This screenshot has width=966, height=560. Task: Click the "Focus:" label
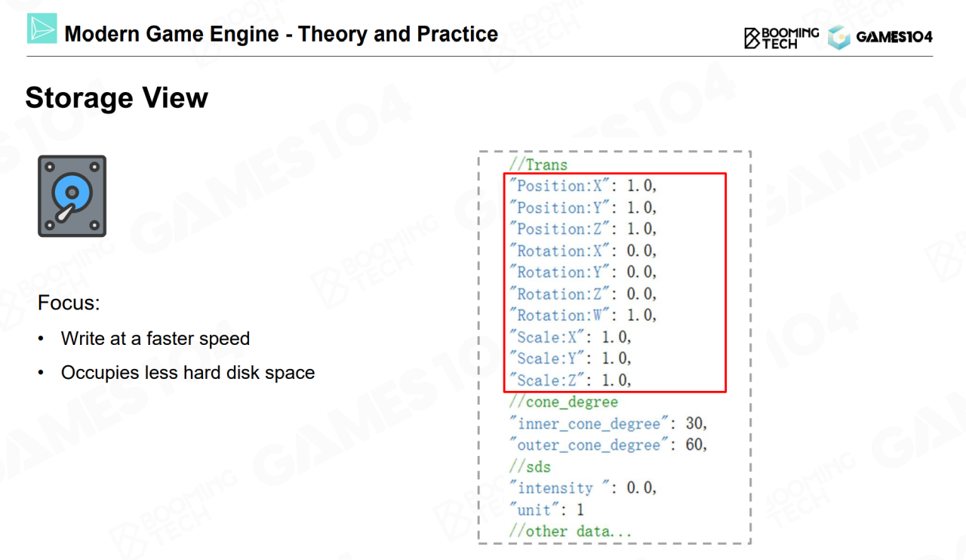[x=69, y=304]
